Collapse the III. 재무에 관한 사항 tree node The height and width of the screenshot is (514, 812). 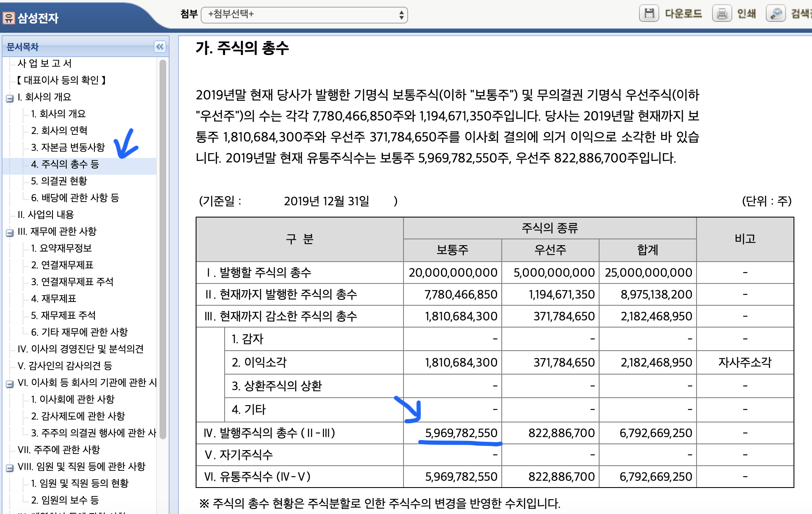pyautogui.click(x=10, y=233)
